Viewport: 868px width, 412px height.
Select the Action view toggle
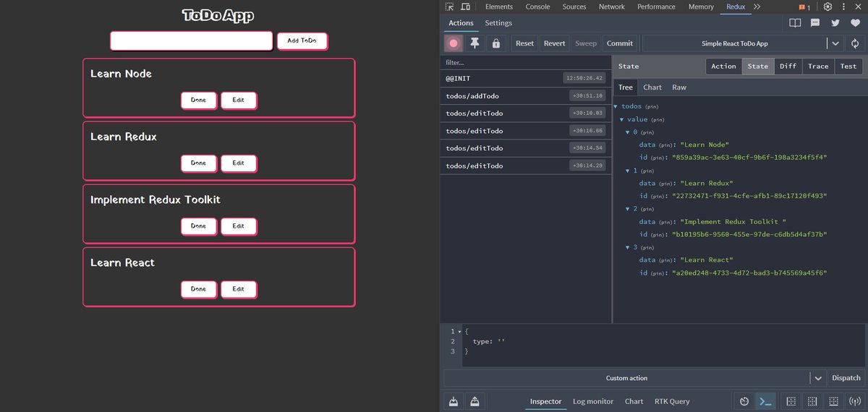coord(723,66)
